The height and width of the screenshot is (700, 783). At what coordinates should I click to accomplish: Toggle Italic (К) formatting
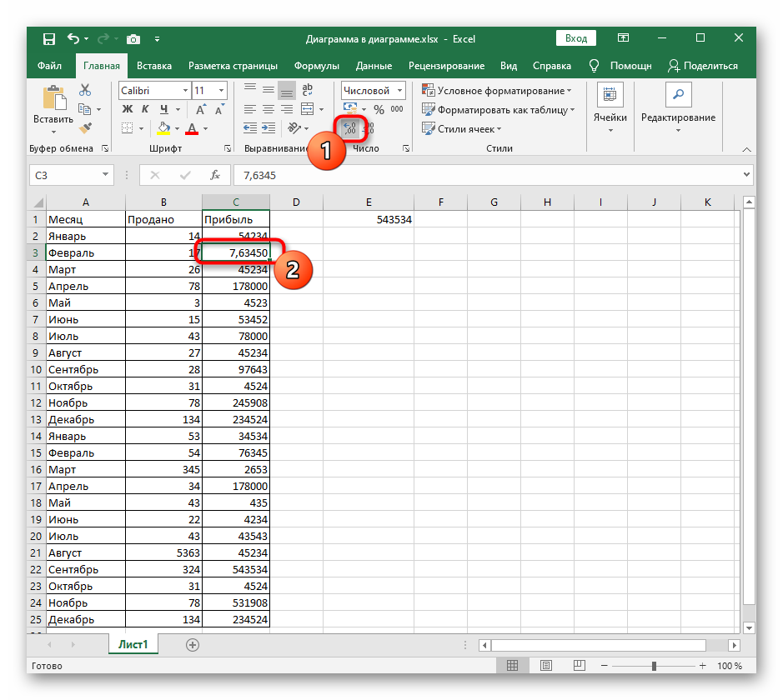click(x=146, y=109)
